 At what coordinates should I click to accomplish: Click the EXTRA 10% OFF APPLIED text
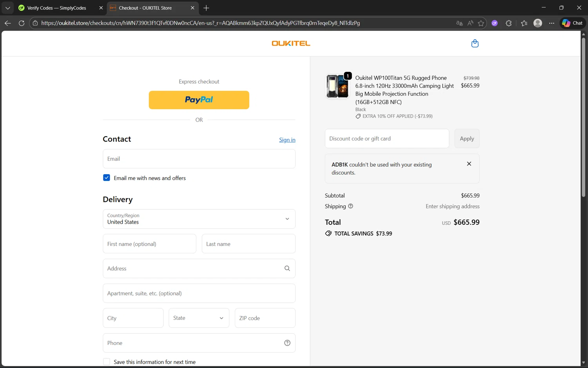tap(397, 116)
